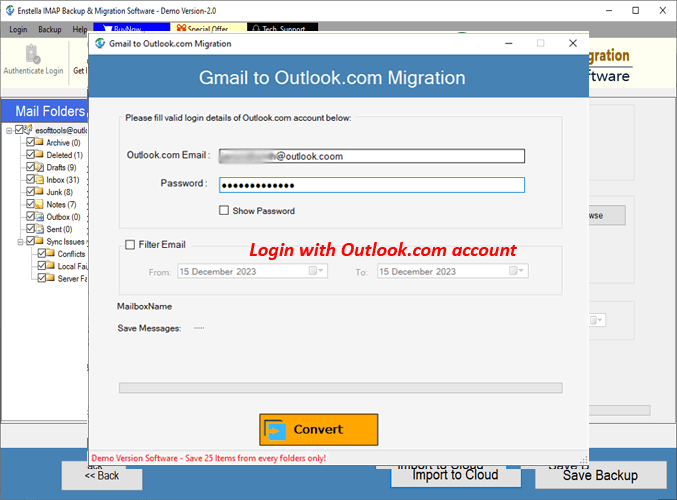Click the Special Offer menu button

pyautogui.click(x=209, y=28)
